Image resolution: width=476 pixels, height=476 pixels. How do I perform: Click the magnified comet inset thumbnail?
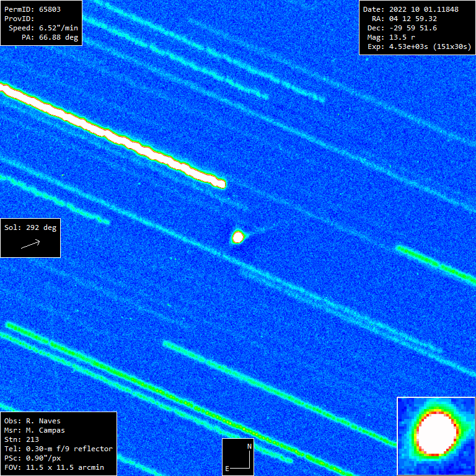point(436,436)
